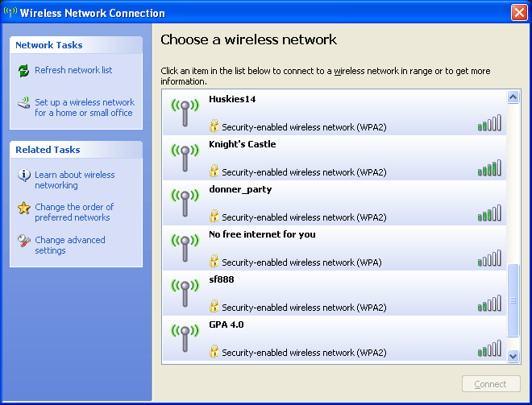Click the Related Tasks panel header
This screenshot has height=405, width=532.
(76, 150)
